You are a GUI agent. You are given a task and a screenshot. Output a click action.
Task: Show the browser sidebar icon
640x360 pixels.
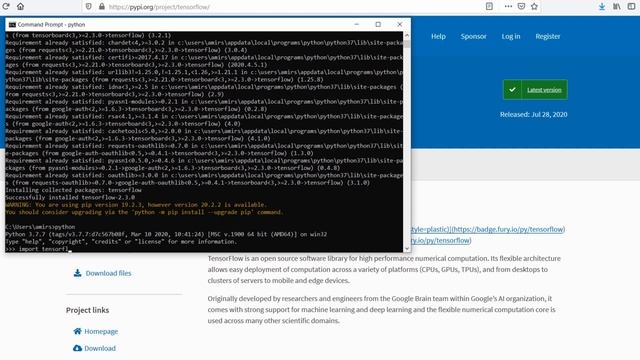(x=631, y=7)
